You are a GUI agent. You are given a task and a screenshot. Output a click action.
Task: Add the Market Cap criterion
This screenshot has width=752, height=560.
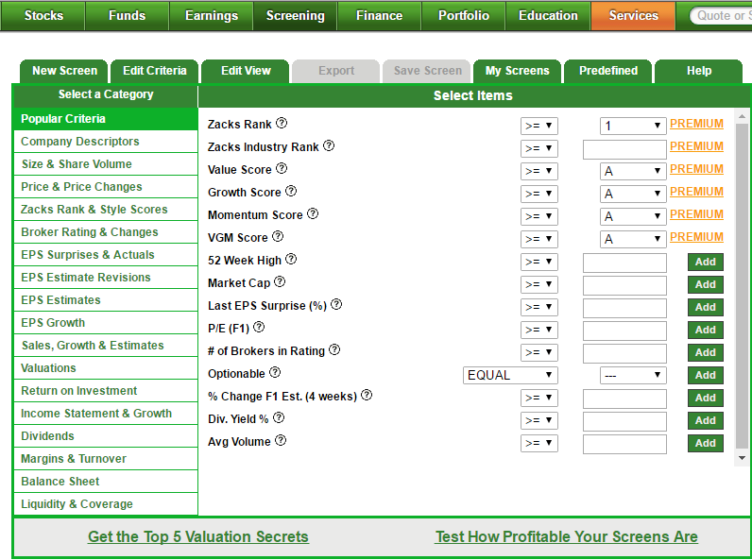click(705, 285)
